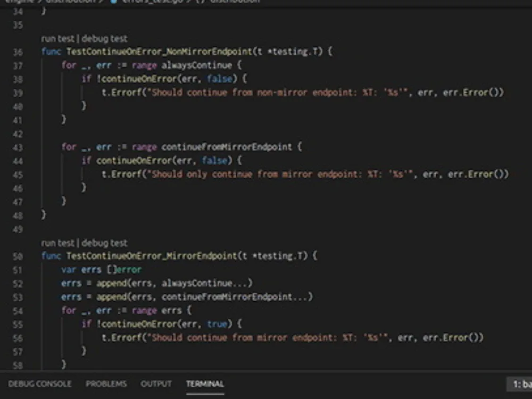Switch to the TERMINAL tab
Viewport: 532px width, 399px height.
pyautogui.click(x=205, y=384)
